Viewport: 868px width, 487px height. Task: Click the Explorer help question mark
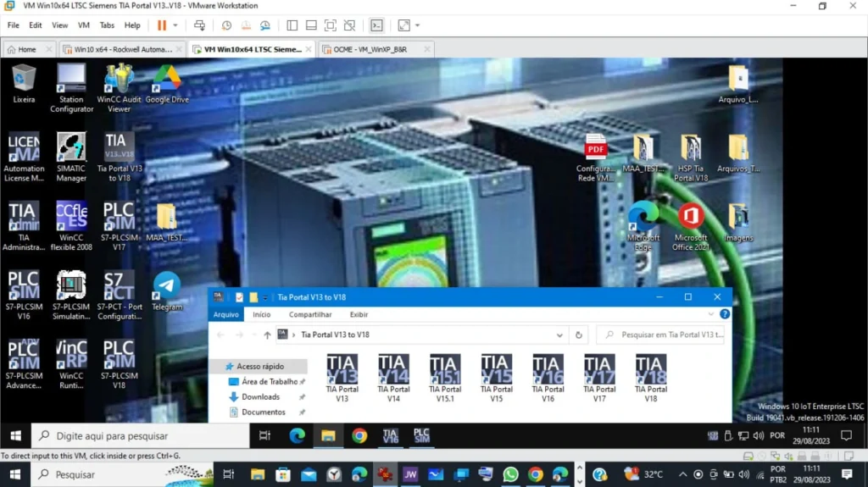(725, 314)
